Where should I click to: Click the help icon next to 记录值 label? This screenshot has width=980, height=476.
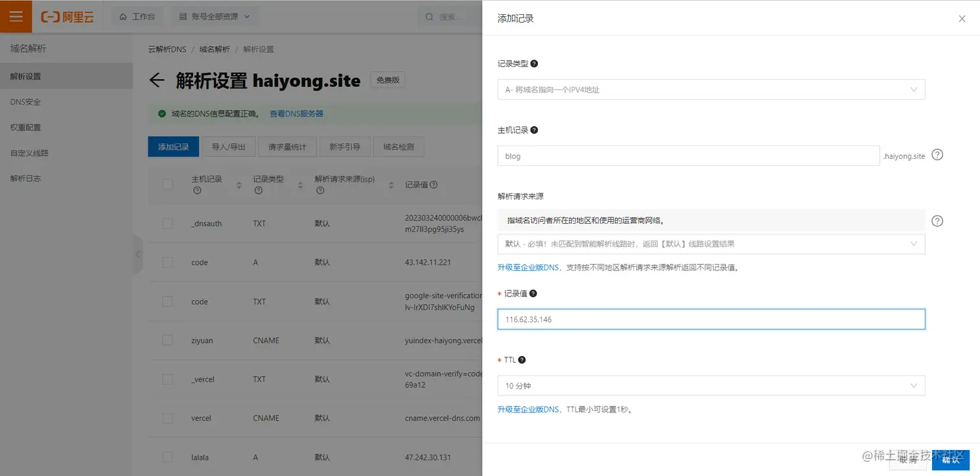532,292
